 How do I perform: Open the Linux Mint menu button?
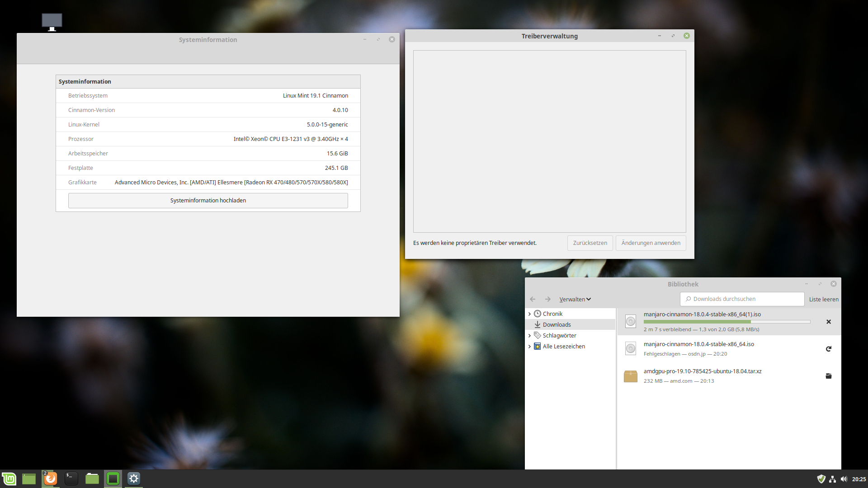9,479
